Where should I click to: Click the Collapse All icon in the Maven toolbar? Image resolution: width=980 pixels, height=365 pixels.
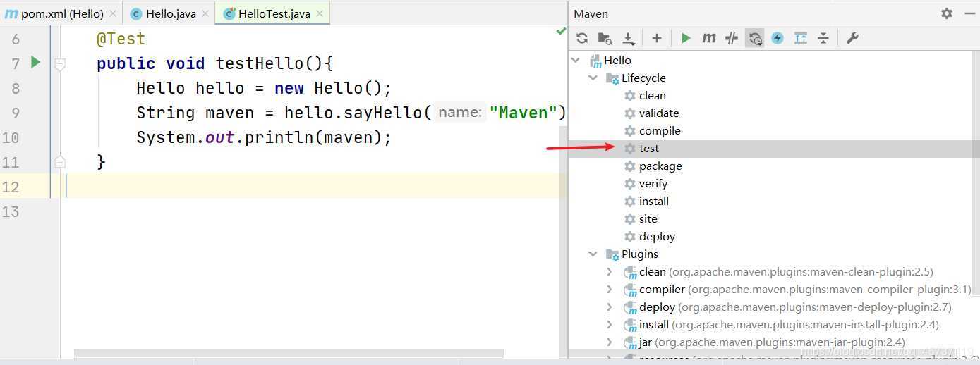pyautogui.click(x=823, y=38)
